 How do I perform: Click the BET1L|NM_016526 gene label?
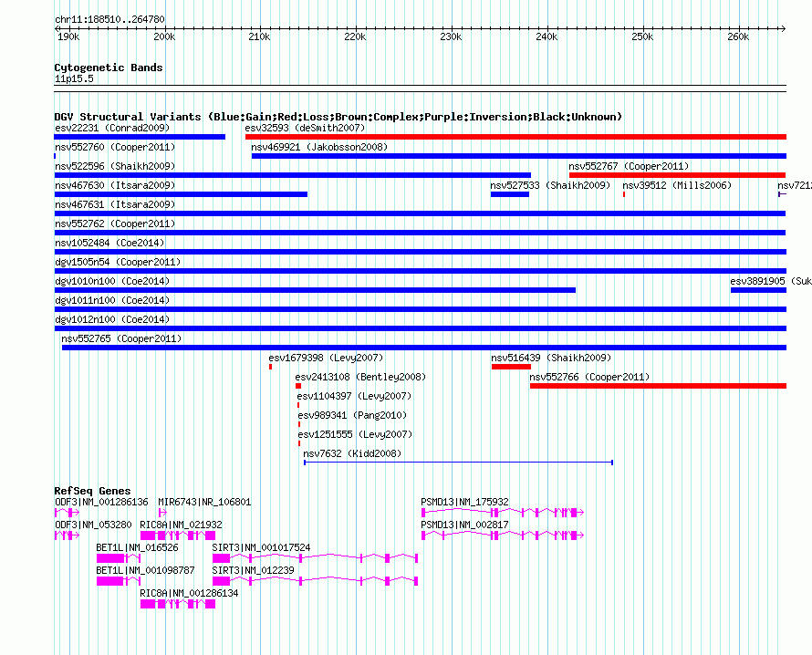point(137,548)
